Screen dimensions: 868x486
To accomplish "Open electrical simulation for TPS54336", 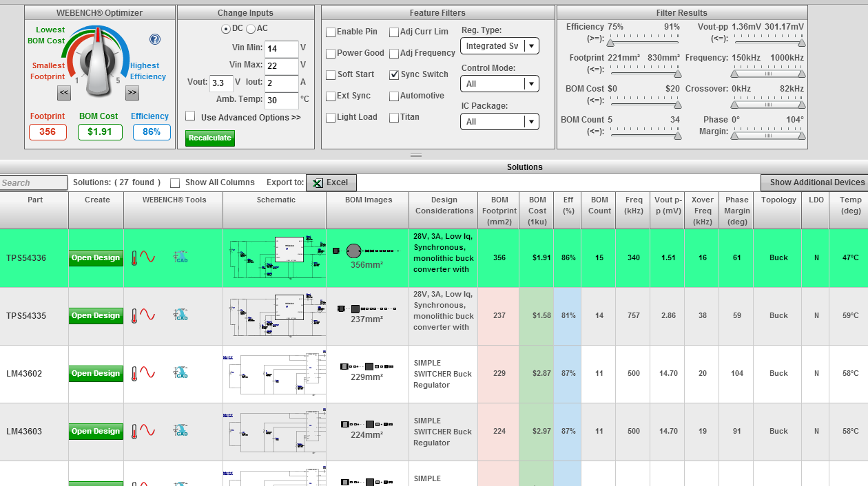I will 148,257.
